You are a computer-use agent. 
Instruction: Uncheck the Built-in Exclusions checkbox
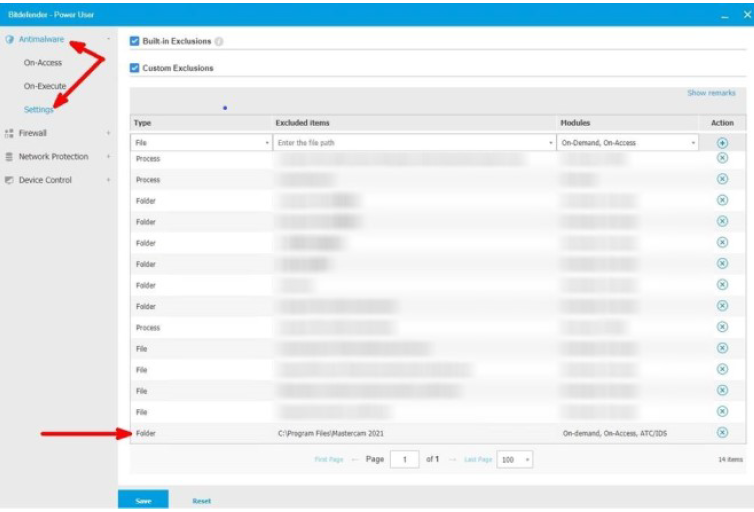(135, 41)
